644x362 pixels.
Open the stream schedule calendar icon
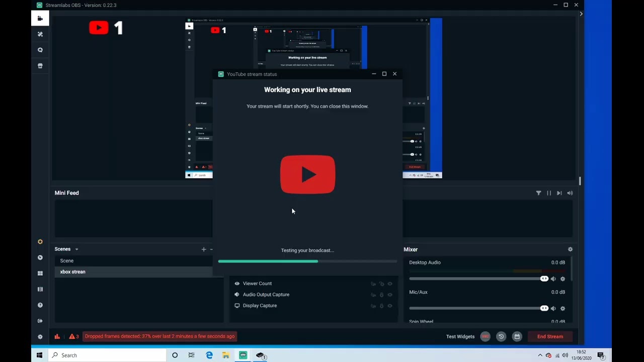click(x=517, y=337)
